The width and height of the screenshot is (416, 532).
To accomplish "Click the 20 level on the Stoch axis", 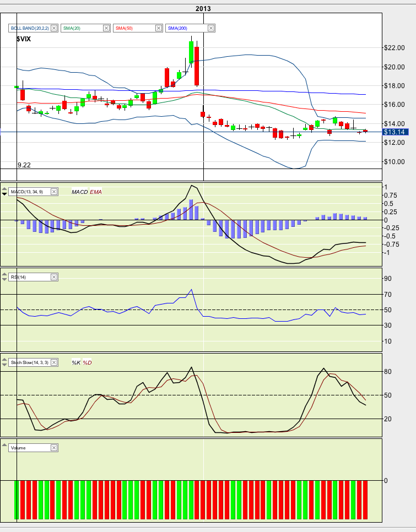I will click(x=387, y=419).
